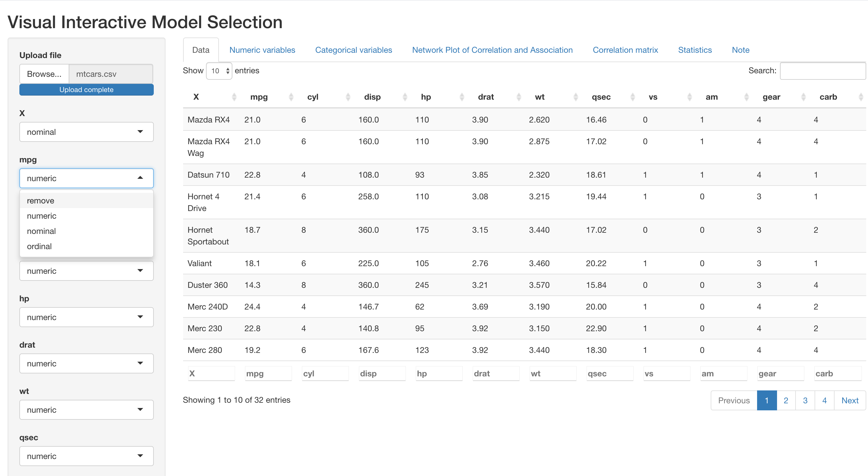Switch to the Numeric variables tab
Viewport: 868px width, 476px height.
point(262,50)
